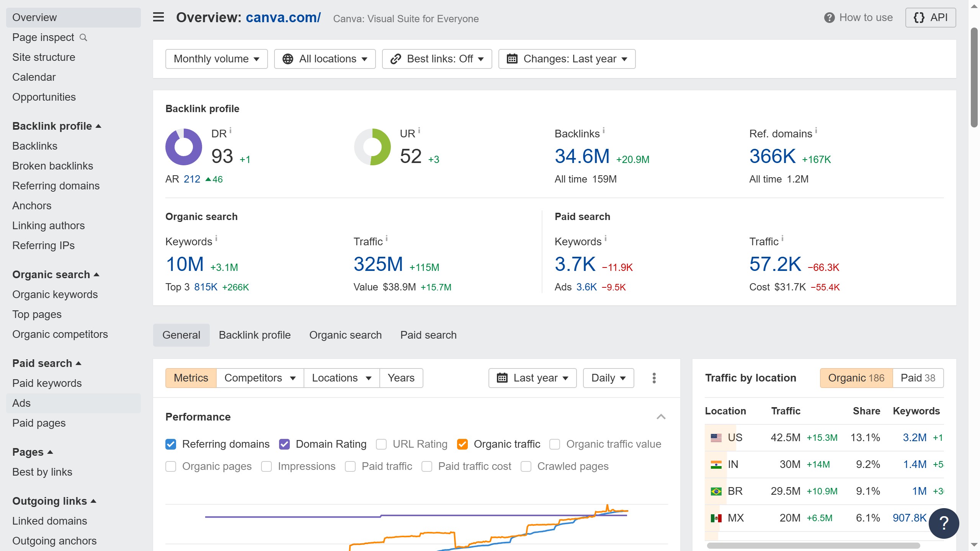Click the floating help question mark button

944,523
